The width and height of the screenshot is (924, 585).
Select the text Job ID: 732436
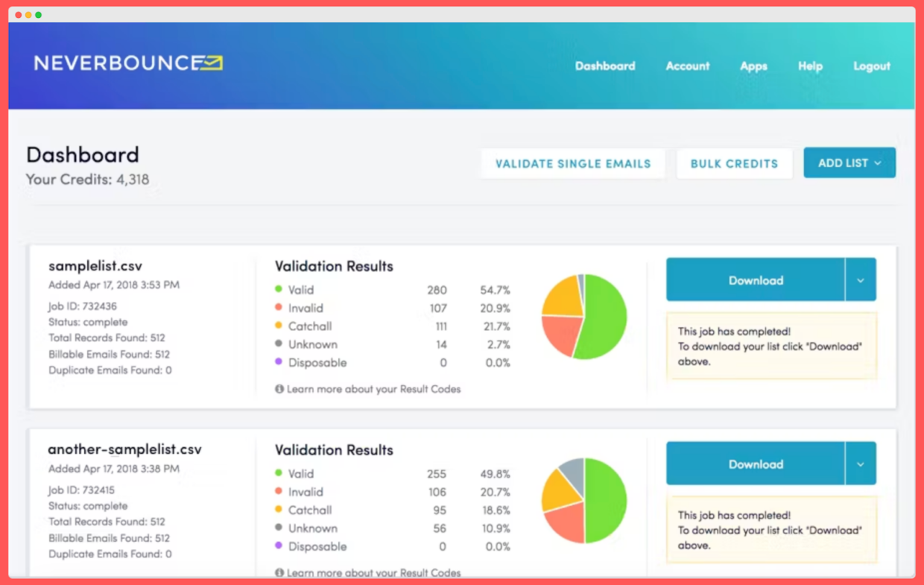point(83,306)
